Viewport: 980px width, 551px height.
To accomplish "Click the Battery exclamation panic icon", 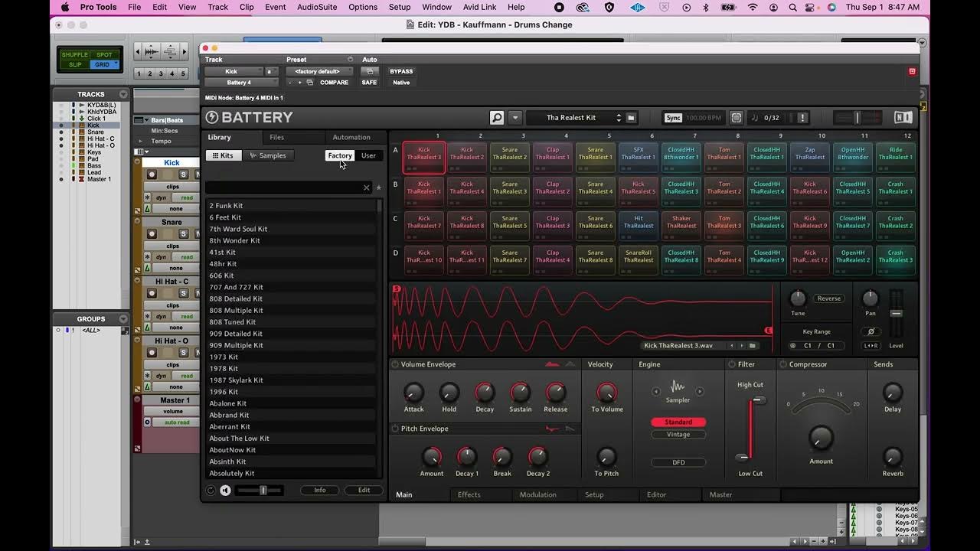I will 802,118.
